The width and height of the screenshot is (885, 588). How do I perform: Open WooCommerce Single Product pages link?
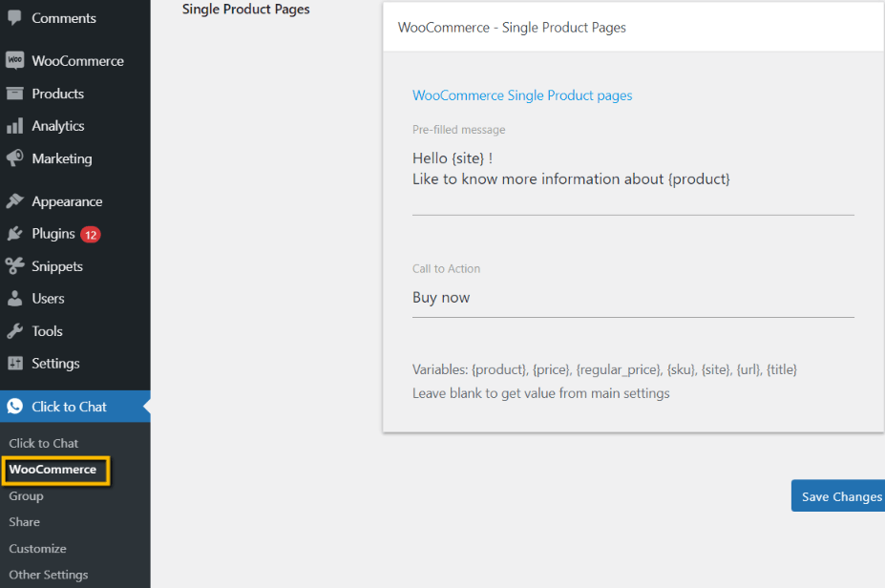click(522, 95)
